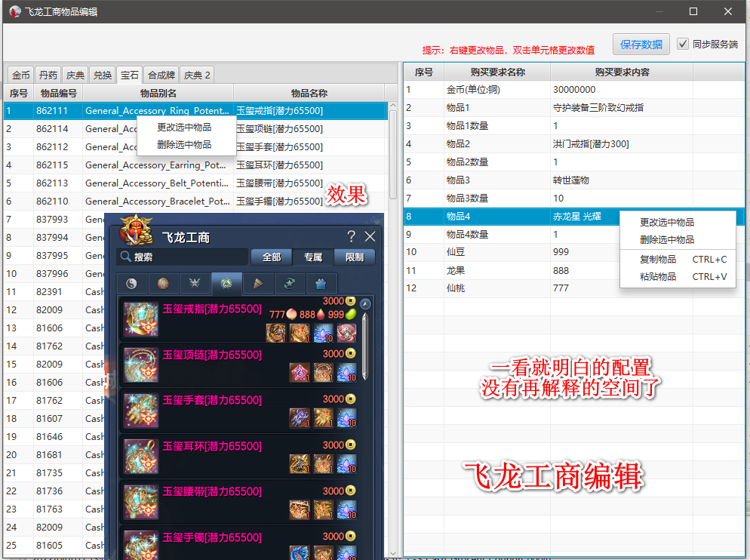Open the gift box category icon
750x560 pixels.
321,284
